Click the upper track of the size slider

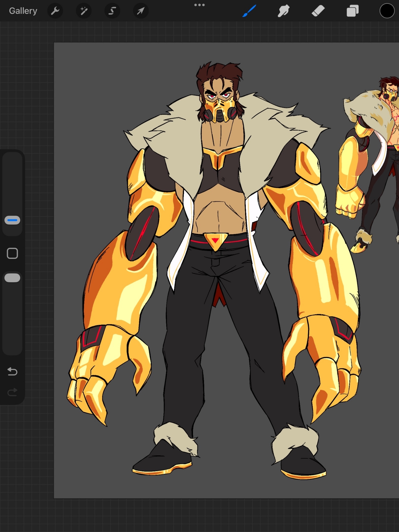coord(13,184)
